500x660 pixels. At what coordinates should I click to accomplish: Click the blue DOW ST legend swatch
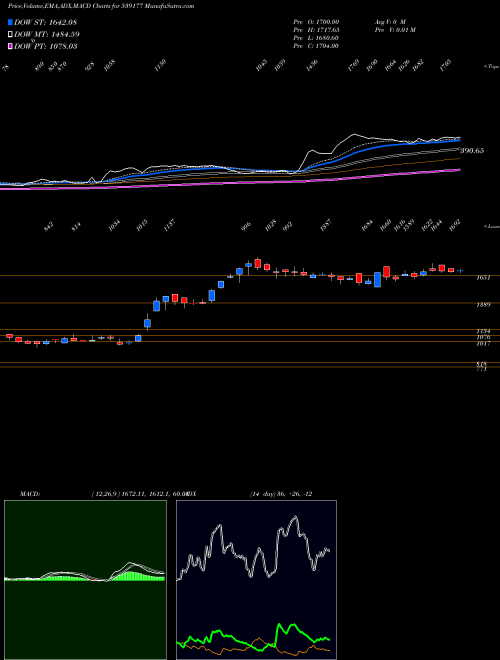pos(11,23)
